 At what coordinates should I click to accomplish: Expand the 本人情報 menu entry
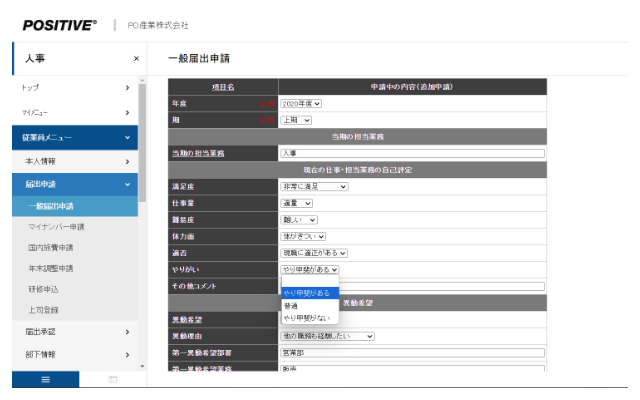[75, 161]
